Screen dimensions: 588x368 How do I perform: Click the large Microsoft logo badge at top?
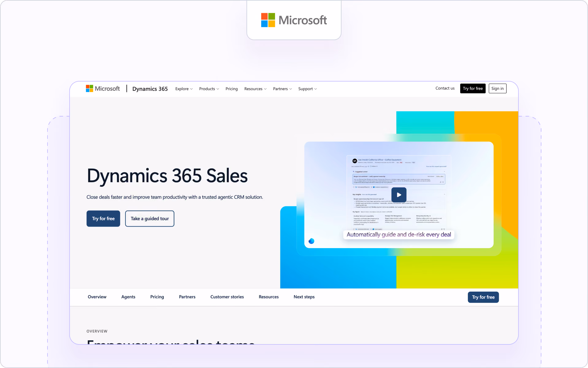coord(294,20)
